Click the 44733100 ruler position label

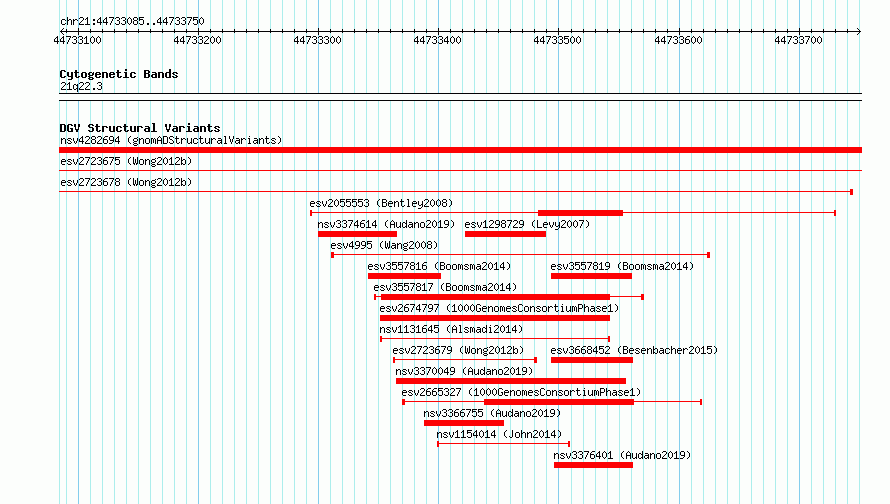click(x=77, y=40)
